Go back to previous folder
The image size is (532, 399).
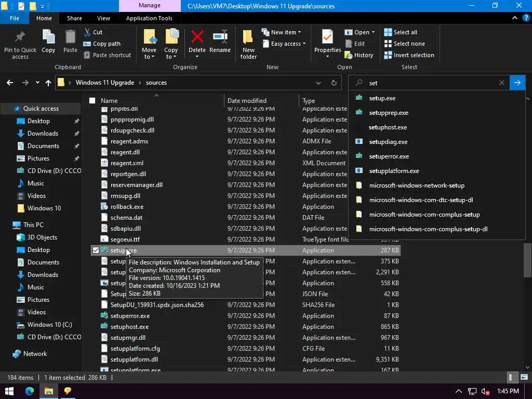[x=10, y=83]
